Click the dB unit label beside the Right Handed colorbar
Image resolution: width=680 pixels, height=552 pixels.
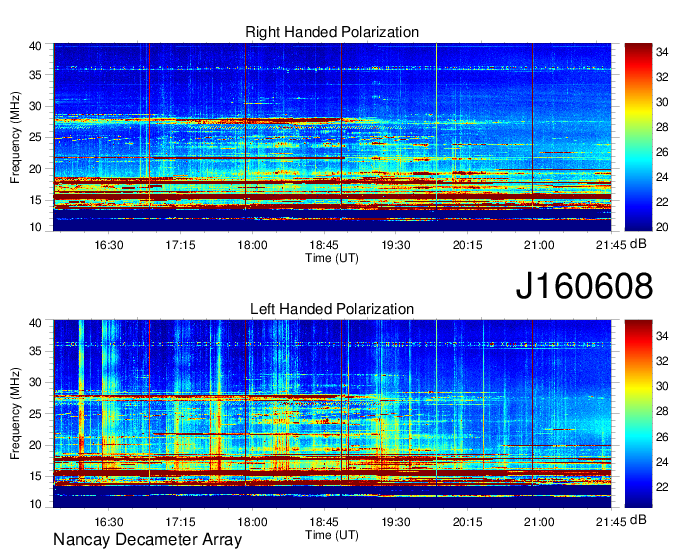point(638,244)
